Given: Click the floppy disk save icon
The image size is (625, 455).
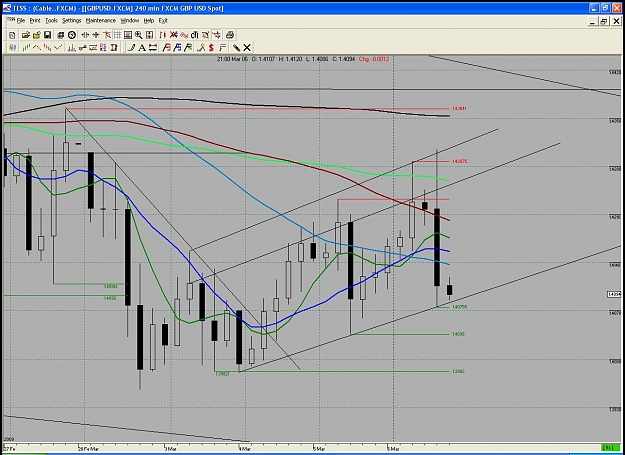Looking at the screenshot, I should pyautogui.click(x=47, y=35).
